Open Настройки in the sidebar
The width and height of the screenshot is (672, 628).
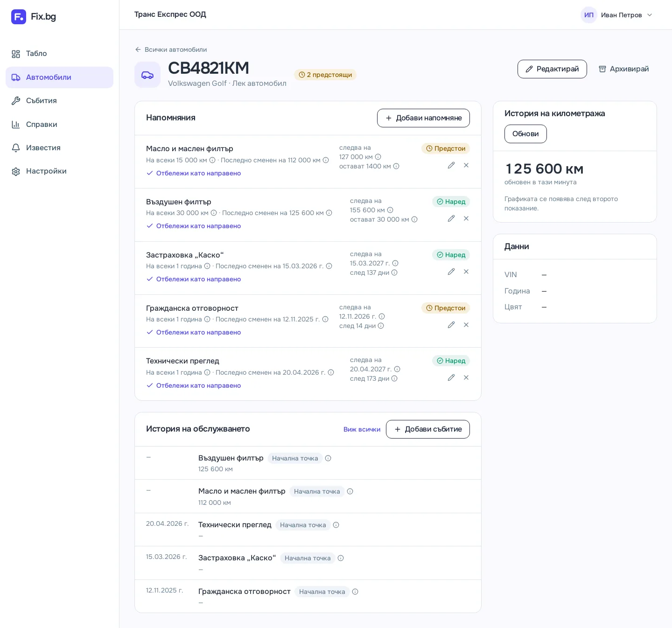[x=59, y=171]
